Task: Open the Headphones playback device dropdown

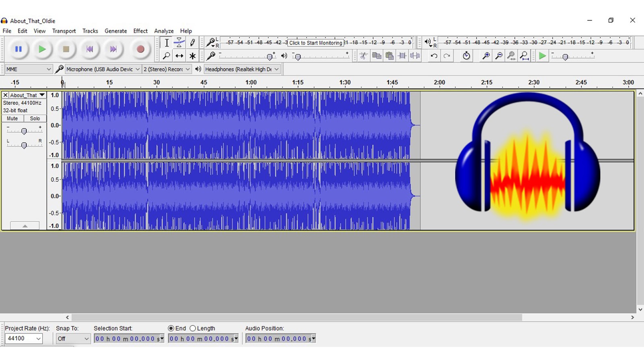Action: click(x=242, y=69)
